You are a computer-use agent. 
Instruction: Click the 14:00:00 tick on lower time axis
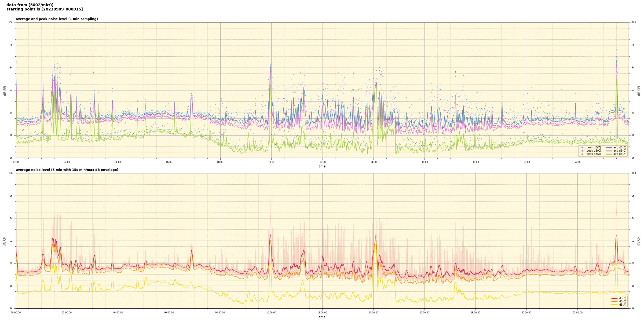pos(373,313)
